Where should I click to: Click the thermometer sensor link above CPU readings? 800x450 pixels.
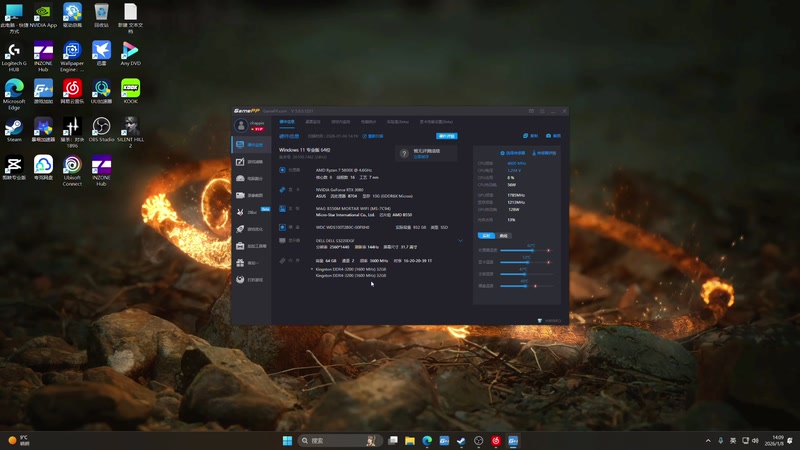click(x=544, y=153)
